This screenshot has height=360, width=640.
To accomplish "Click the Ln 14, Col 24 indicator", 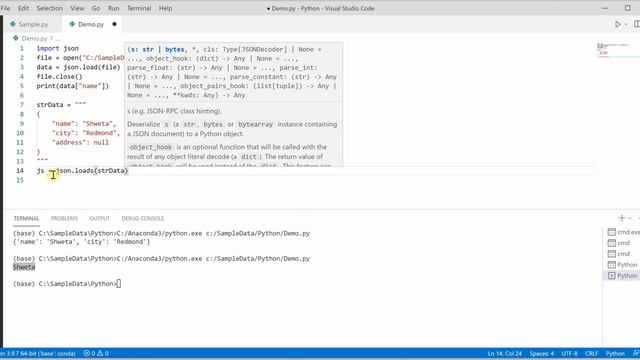I will click(x=504, y=353).
